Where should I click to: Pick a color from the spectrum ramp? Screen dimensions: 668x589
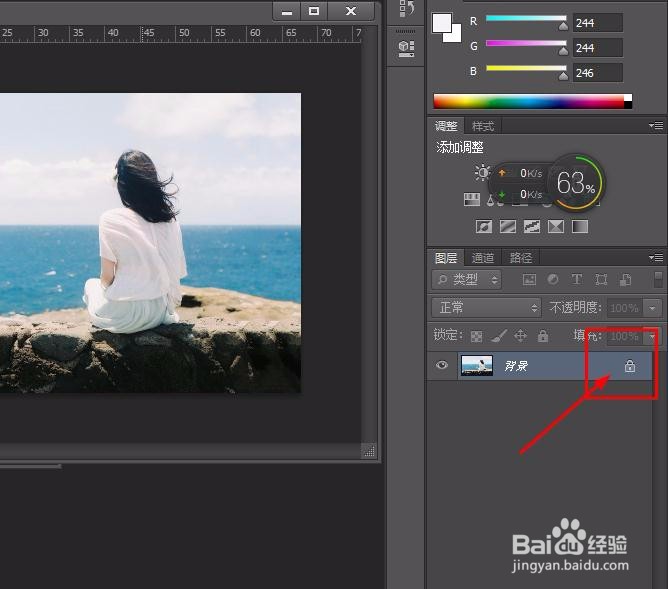(533, 101)
